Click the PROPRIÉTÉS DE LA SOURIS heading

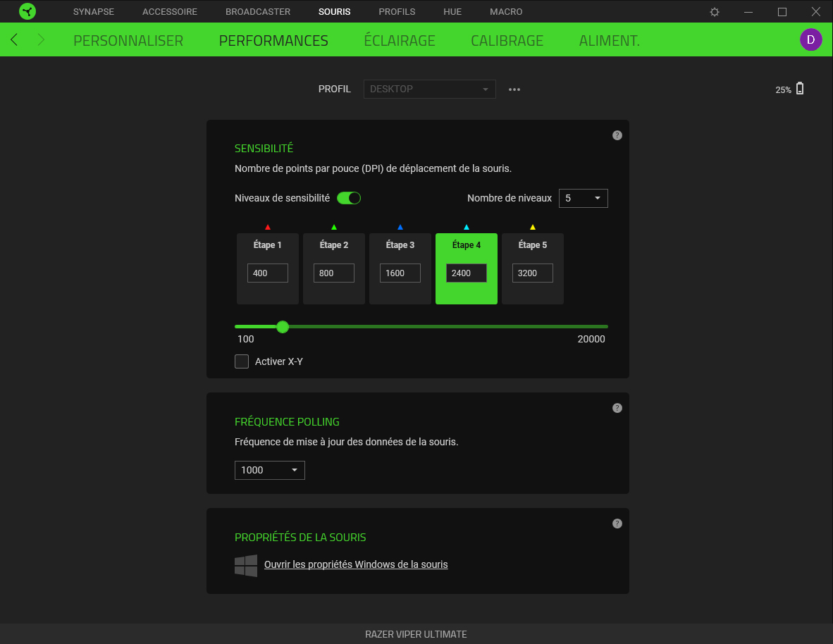click(300, 537)
